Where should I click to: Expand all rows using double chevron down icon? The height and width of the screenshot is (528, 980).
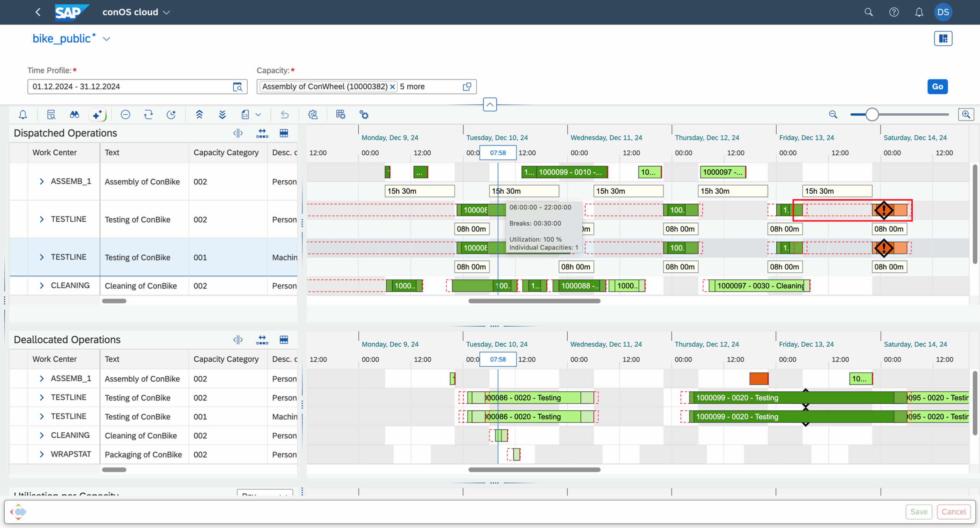coord(222,114)
